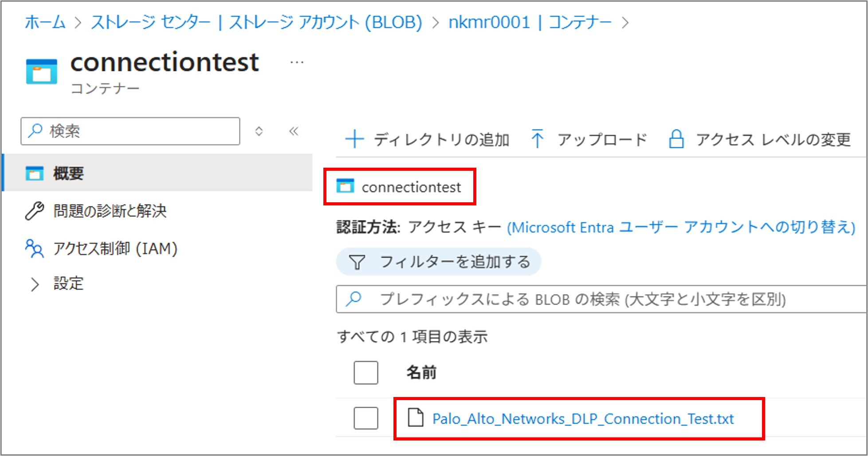Switch to Microsoft Entra user account link
The width and height of the screenshot is (868, 456).
tap(681, 228)
